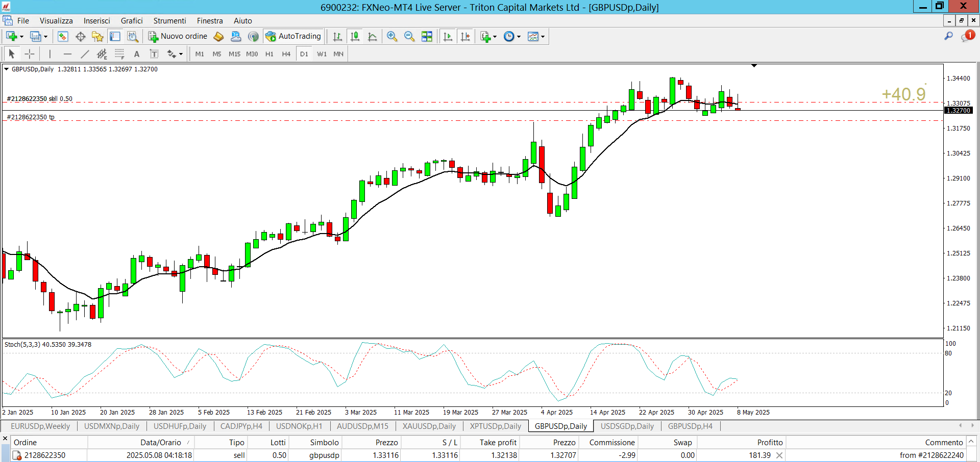Expand the Periods clock dropdown arrow
The width and height of the screenshot is (980, 462).
(x=519, y=37)
